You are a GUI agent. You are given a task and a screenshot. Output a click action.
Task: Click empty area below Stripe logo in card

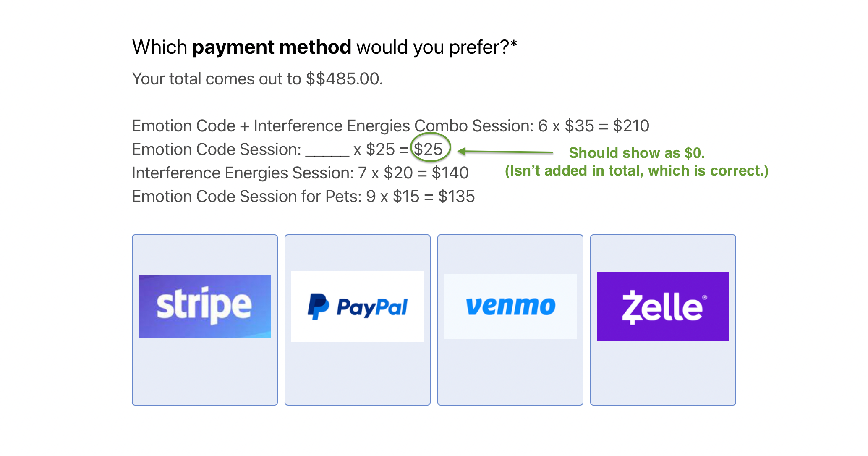205,372
